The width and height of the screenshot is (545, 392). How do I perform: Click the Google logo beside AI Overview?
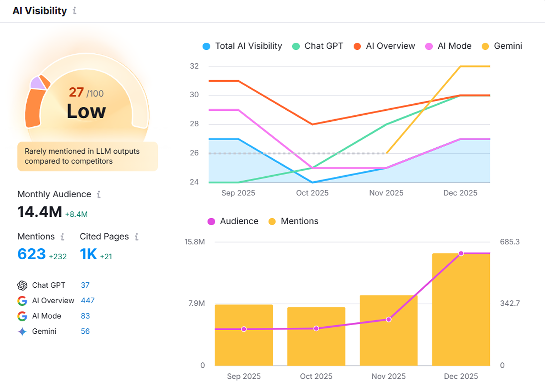coord(22,301)
